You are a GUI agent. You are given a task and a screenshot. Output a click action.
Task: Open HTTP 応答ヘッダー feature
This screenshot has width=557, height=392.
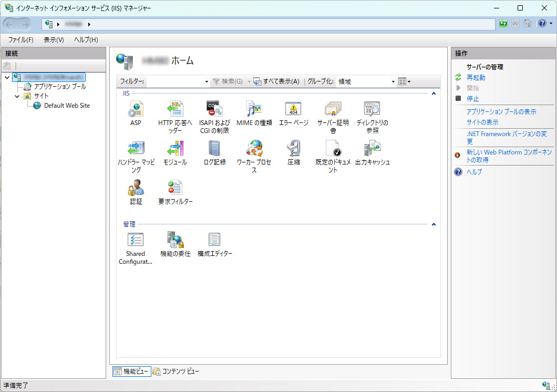(x=175, y=109)
